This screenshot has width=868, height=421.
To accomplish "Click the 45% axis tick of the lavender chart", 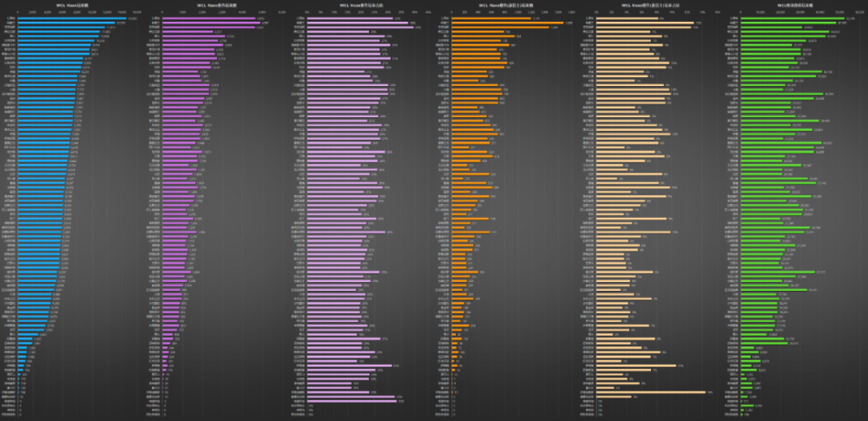I will click(428, 11).
